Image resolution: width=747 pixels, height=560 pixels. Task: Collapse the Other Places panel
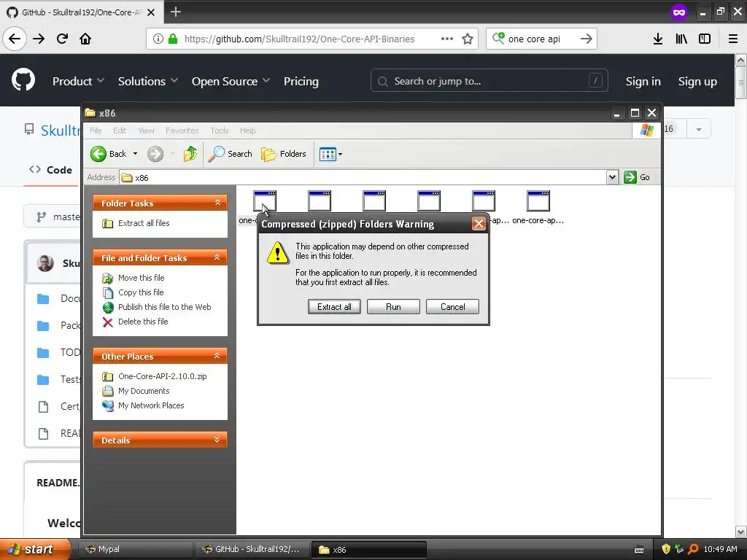[217, 356]
